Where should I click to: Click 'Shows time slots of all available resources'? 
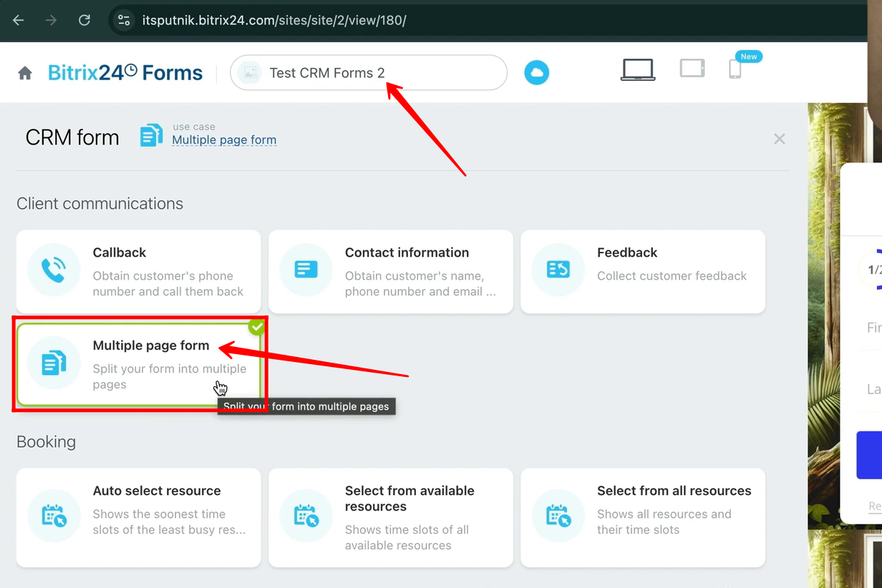(x=407, y=537)
